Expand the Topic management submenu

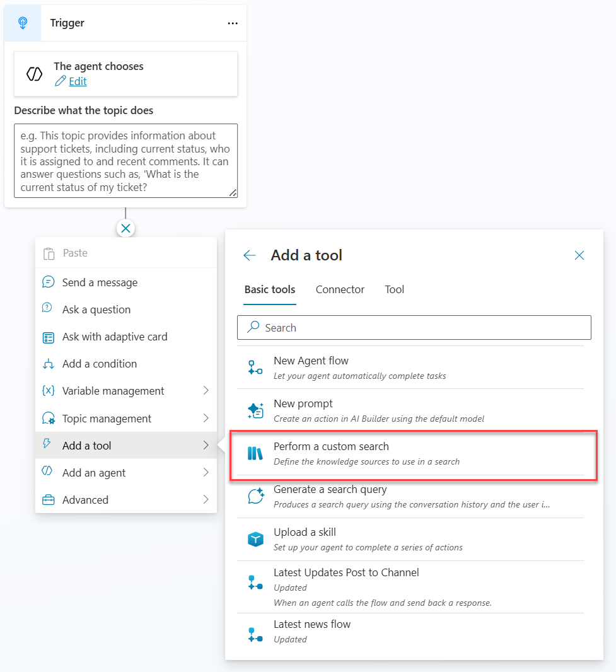coord(206,419)
